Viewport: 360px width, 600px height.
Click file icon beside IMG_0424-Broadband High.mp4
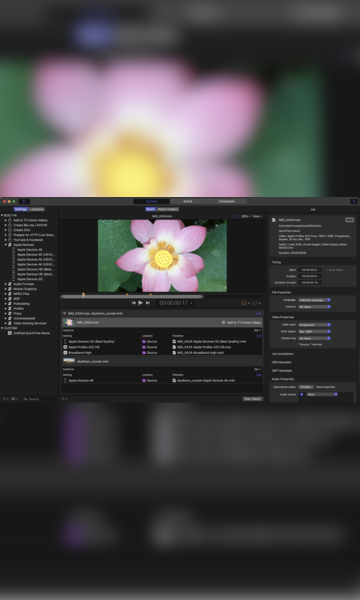tap(174, 352)
